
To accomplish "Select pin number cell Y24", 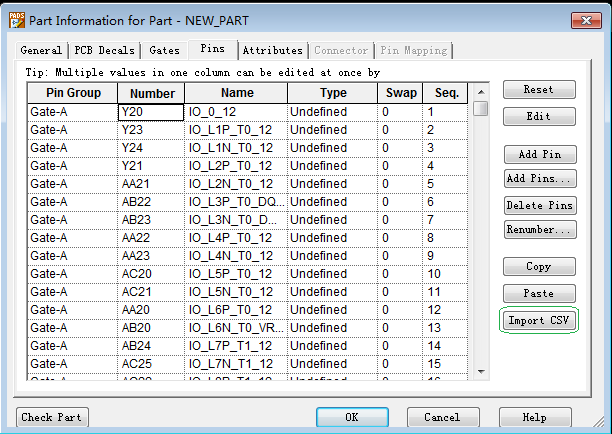I will click(151, 148).
